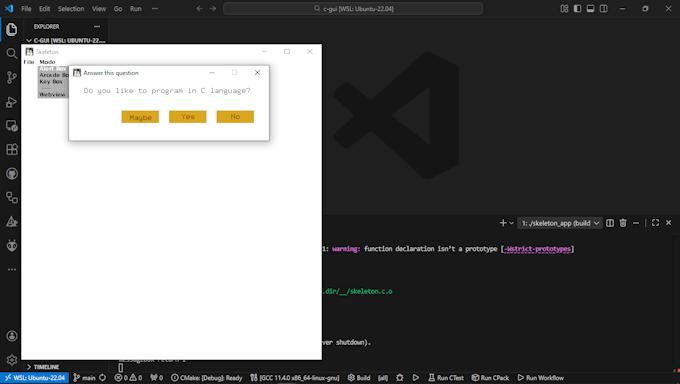Open the Selection menu
The width and height of the screenshot is (680, 384).
(71, 9)
